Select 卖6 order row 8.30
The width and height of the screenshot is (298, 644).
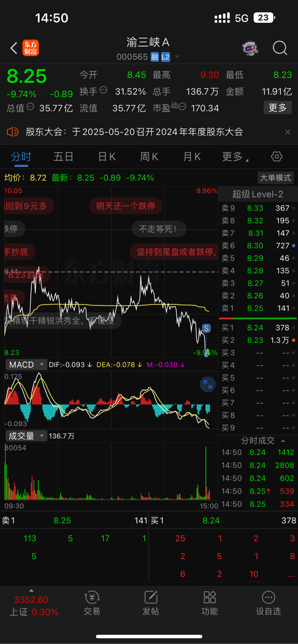pos(258,246)
